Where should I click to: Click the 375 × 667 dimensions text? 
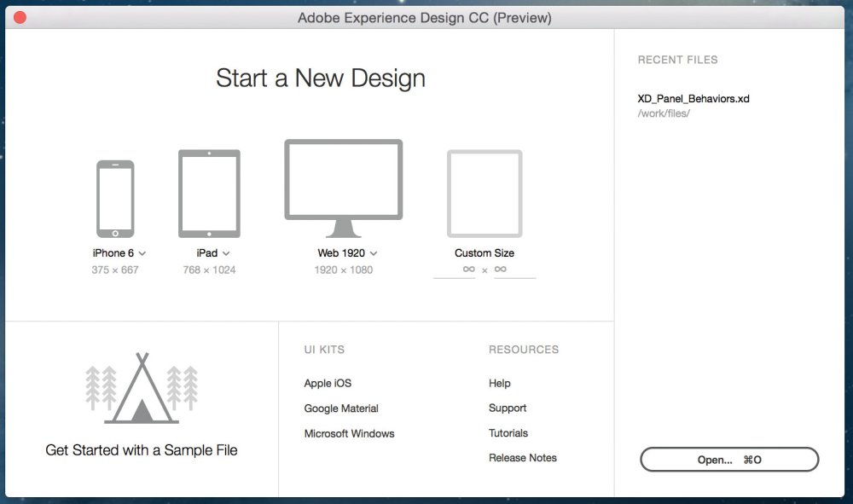(115, 269)
